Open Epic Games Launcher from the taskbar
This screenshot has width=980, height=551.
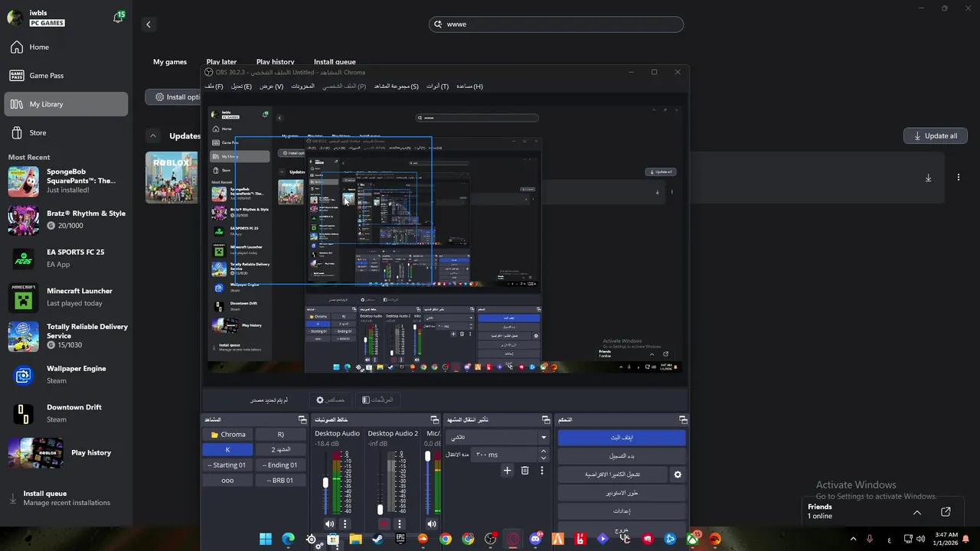[400, 540]
